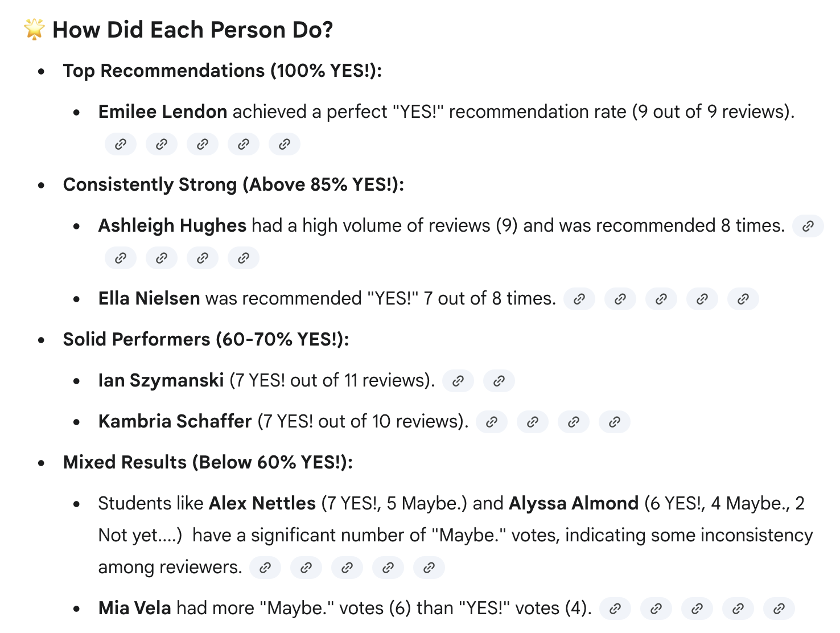Click last source link on Kambria Schaffer line

(615, 422)
